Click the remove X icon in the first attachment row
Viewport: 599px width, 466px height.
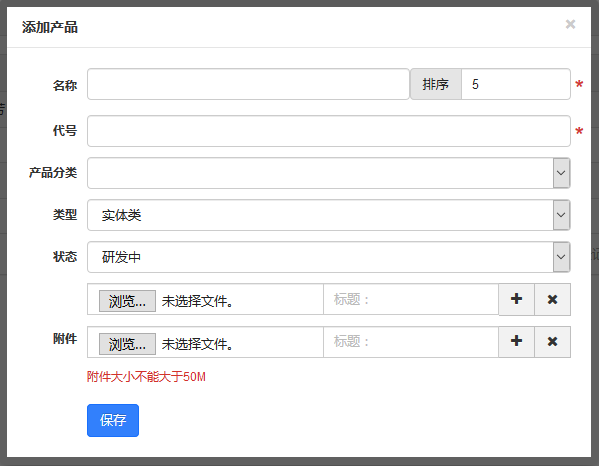point(552,299)
